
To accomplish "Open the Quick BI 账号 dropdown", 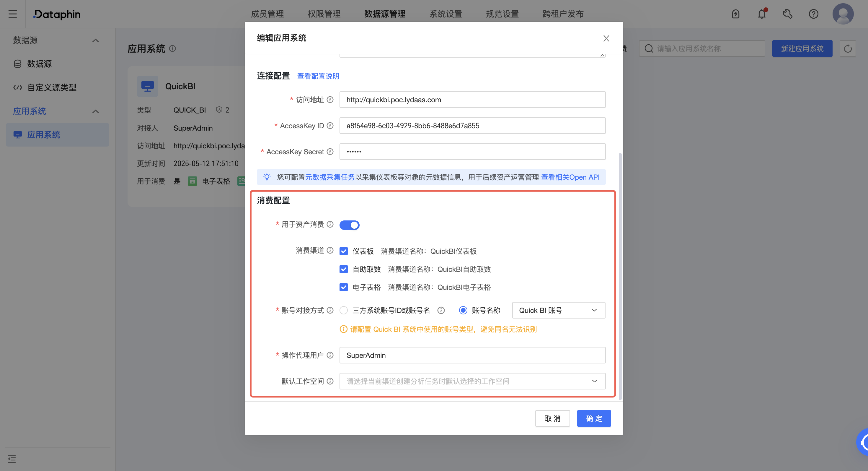I will tap(558, 310).
